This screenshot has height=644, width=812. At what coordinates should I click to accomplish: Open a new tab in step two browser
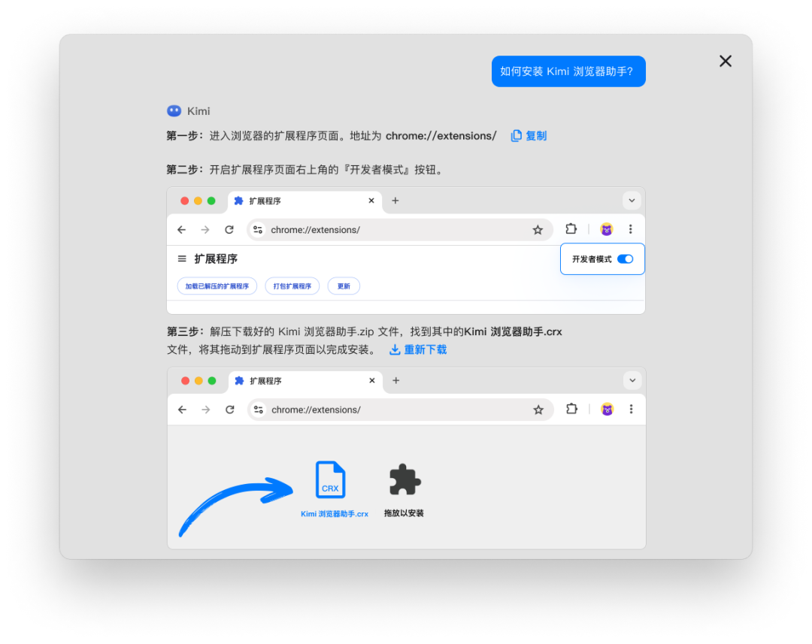tap(395, 201)
